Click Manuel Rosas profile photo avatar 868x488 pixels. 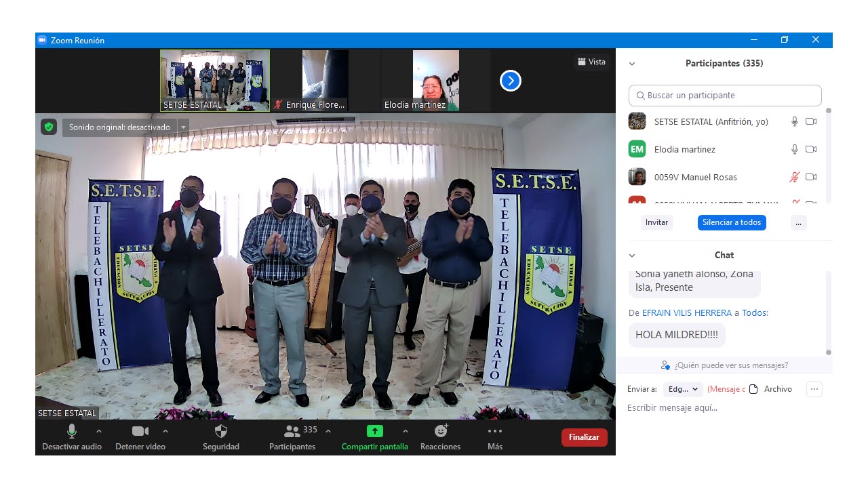click(637, 177)
